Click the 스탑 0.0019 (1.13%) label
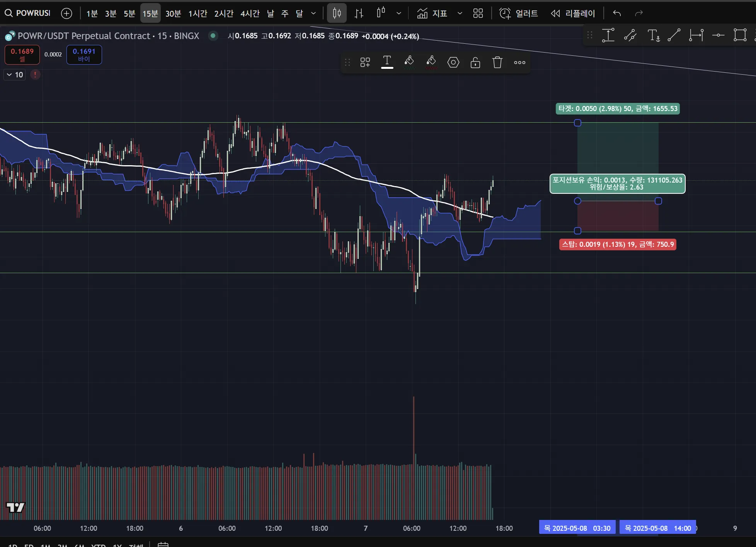The image size is (756, 547). 618,244
